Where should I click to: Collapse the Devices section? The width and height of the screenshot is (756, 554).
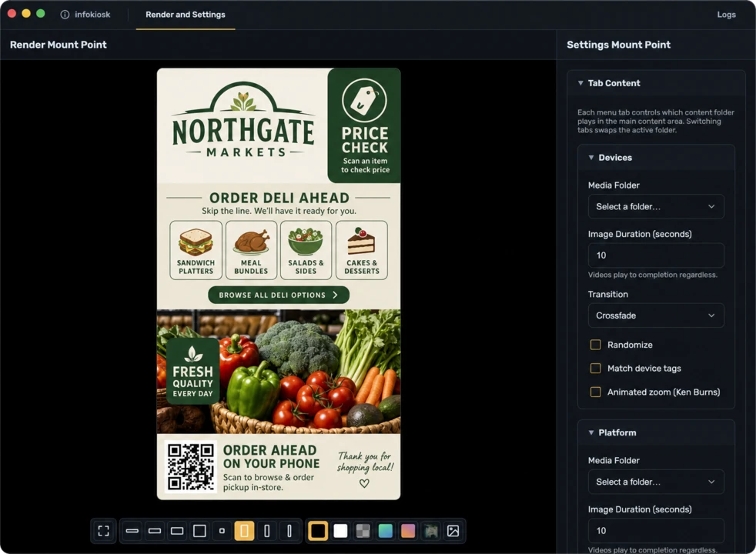click(591, 158)
